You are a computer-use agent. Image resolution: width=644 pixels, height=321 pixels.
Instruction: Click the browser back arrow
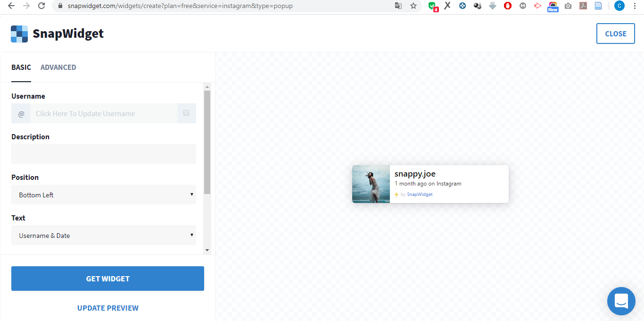(x=11, y=6)
